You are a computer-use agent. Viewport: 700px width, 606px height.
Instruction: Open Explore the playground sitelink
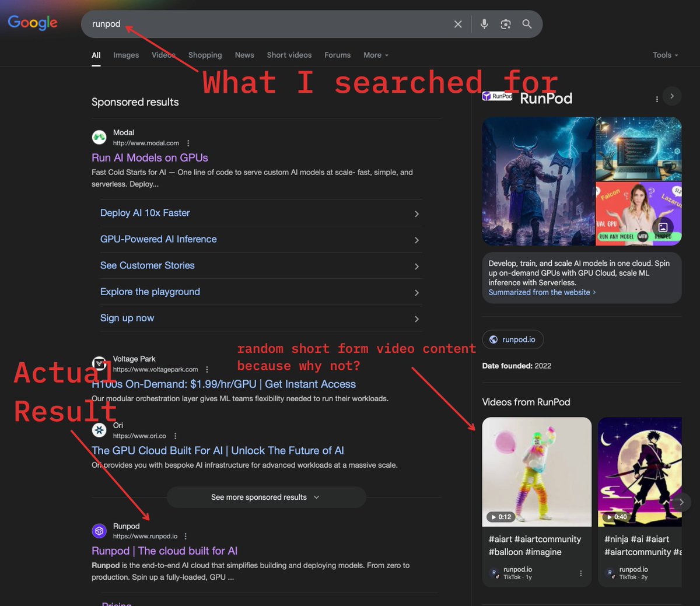point(261,292)
